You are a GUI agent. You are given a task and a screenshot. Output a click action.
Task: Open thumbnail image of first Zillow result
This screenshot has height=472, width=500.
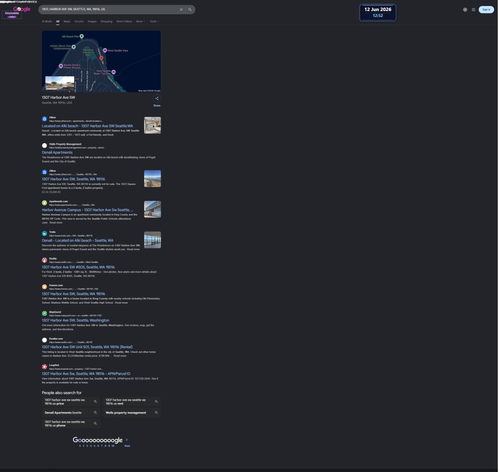[152, 125]
